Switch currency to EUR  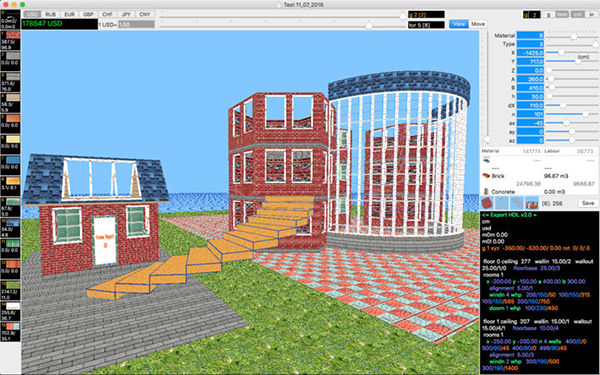(69, 14)
